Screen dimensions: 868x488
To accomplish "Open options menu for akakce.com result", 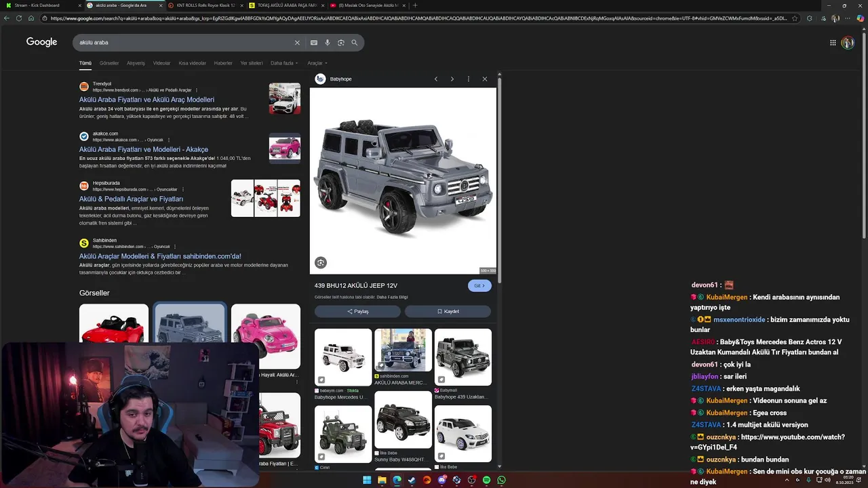I will [x=168, y=140].
